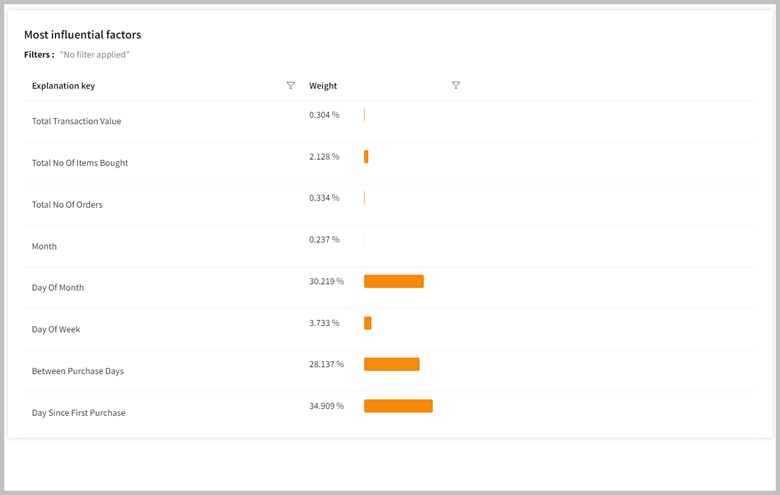The image size is (780, 495).
Task: Select the Total No Of Items Bought row
Action: (80, 163)
